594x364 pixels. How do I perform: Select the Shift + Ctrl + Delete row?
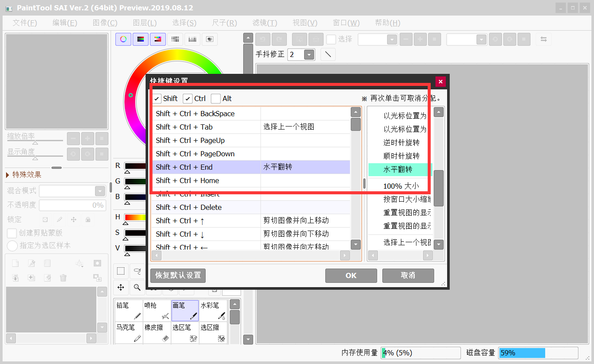pyautogui.click(x=251, y=207)
